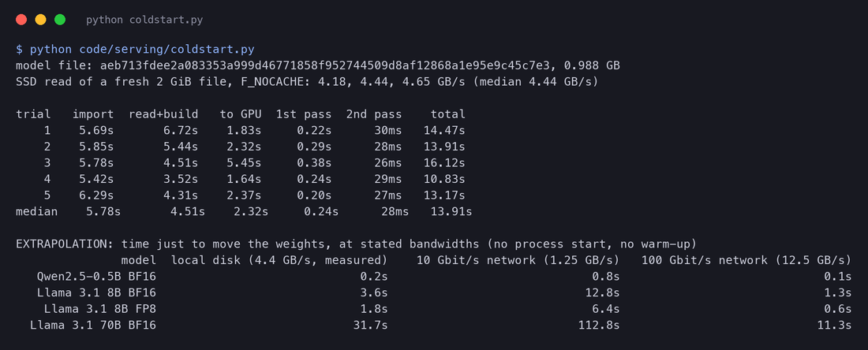
Task: Click the red close window button
Action: [21, 20]
